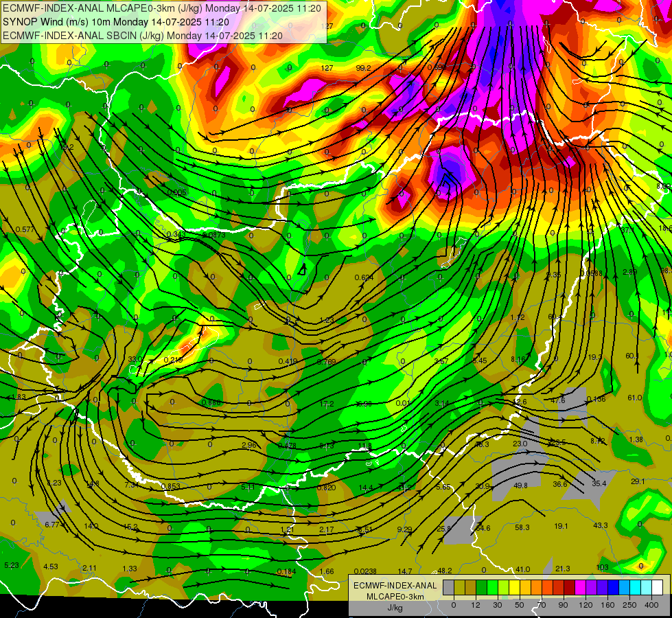Viewport: 672px width, 618px height.
Task: Click the pure blue legend swatch after 160
Action: pyautogui.click(x=613, y=588)
